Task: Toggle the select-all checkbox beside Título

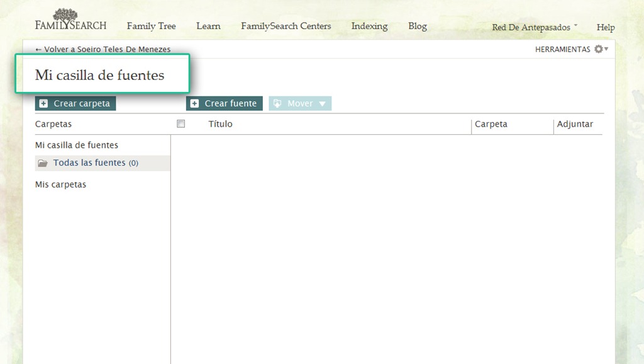Action: [180, 124]
